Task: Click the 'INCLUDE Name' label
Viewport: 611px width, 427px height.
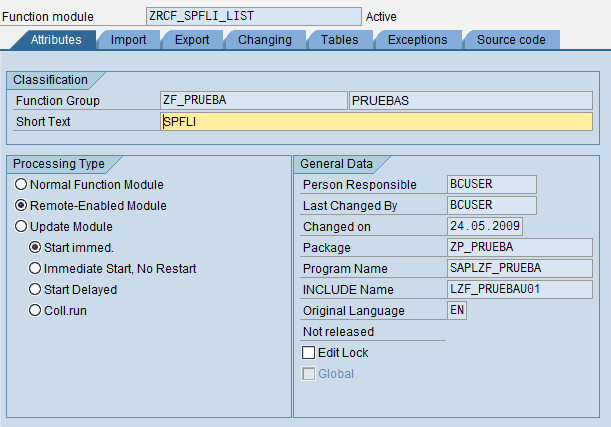Action: pyautogui.click(x=348, y=290)
